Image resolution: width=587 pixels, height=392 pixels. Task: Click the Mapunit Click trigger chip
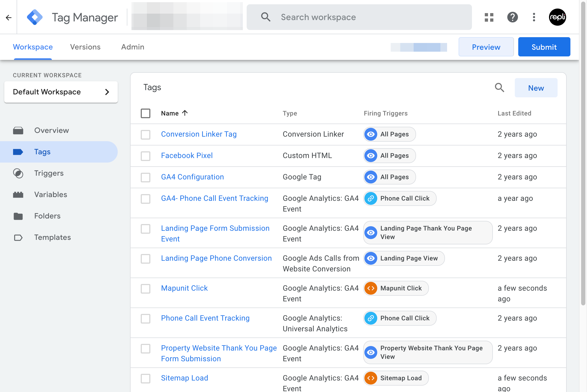coord(396,288)
